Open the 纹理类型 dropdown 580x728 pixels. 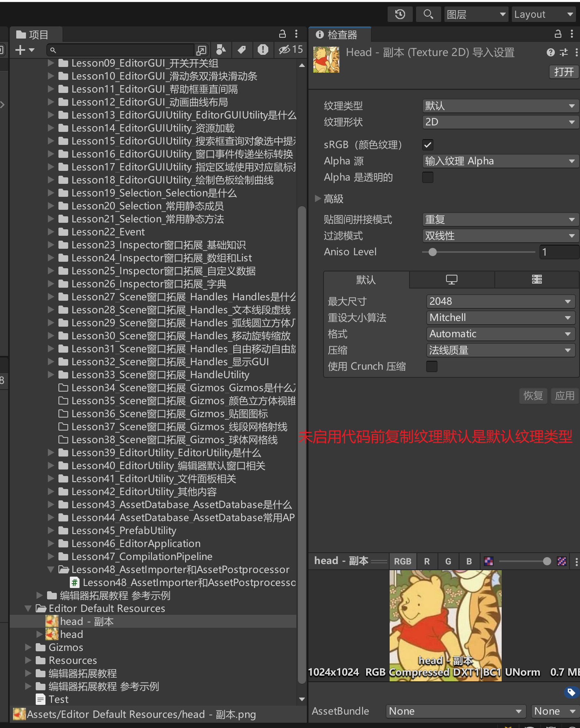point(500,106)
